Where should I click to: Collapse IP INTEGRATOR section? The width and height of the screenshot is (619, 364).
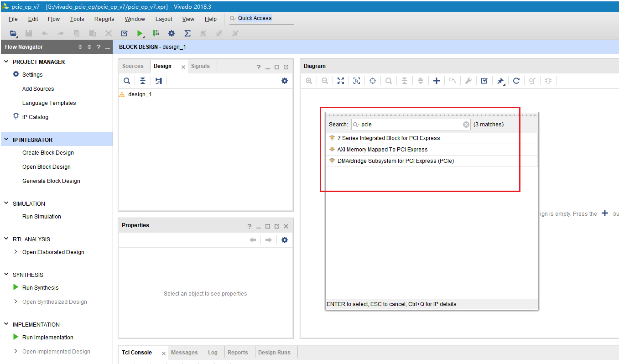6,140
